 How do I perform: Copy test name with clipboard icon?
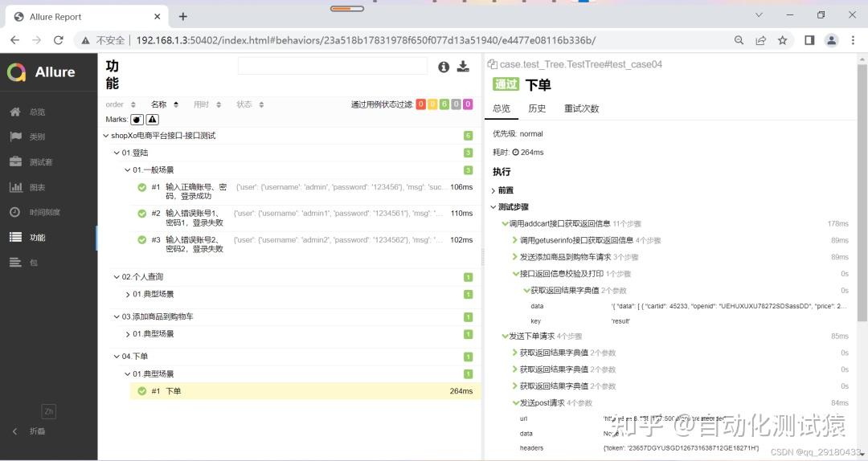[492, 64]
